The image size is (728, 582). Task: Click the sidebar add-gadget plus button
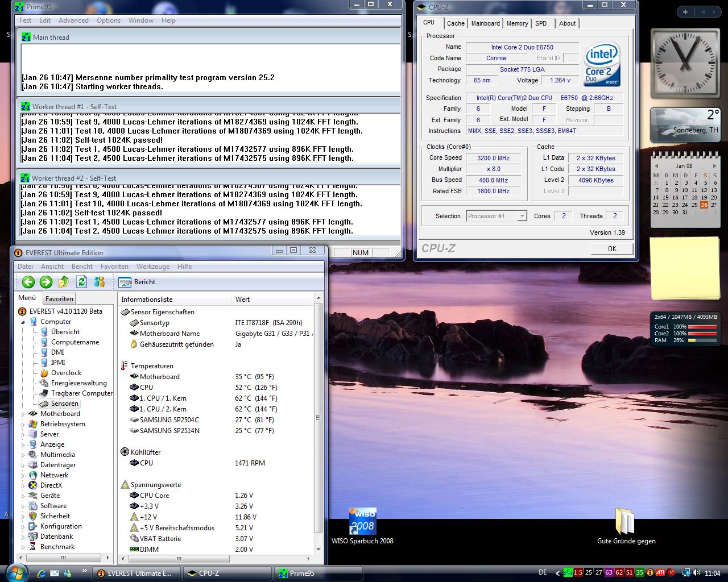[685, 12]
